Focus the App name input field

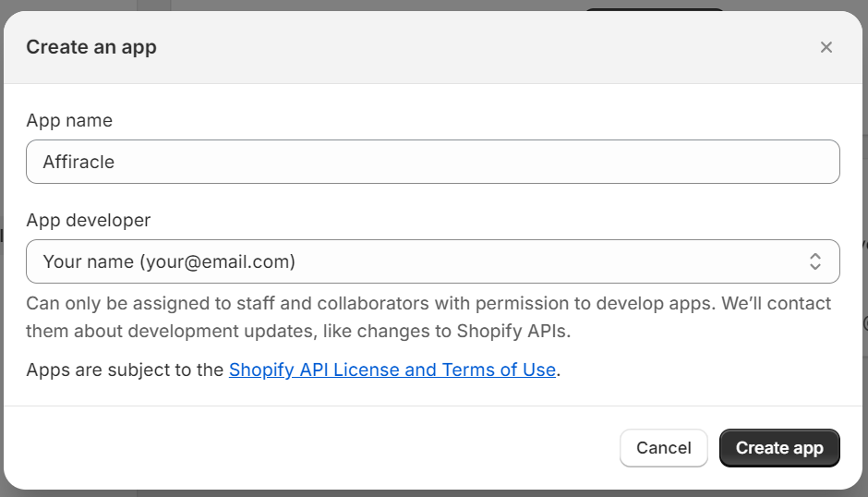[432, 162]
